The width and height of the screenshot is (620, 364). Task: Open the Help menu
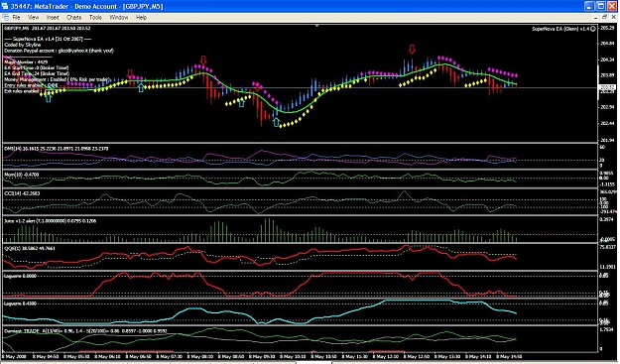(141, 18)
